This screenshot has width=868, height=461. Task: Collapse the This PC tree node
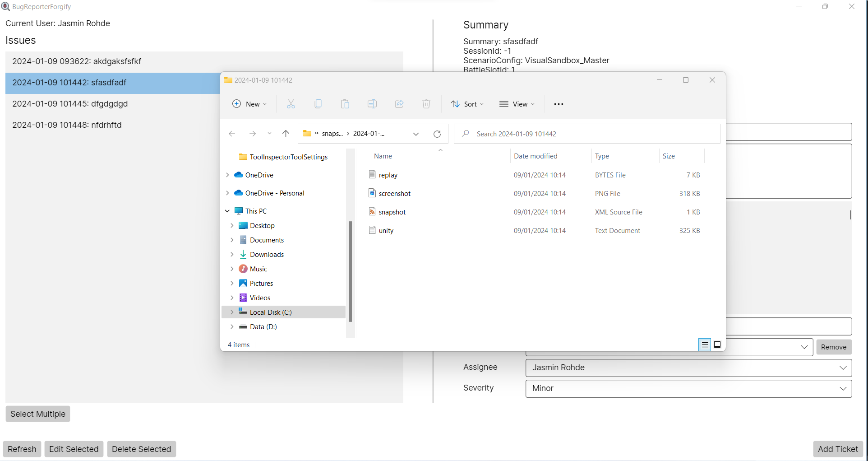[x=227, y=211]
